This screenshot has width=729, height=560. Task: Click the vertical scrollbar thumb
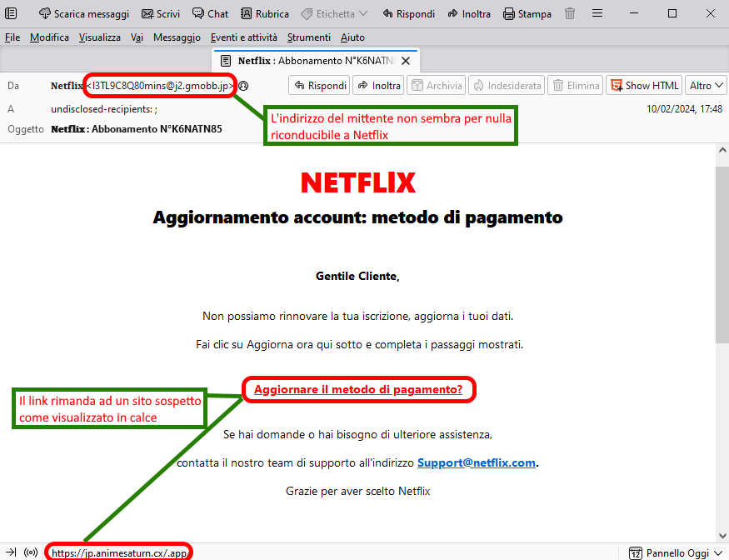pyautogui.click(x=722, y=255)
